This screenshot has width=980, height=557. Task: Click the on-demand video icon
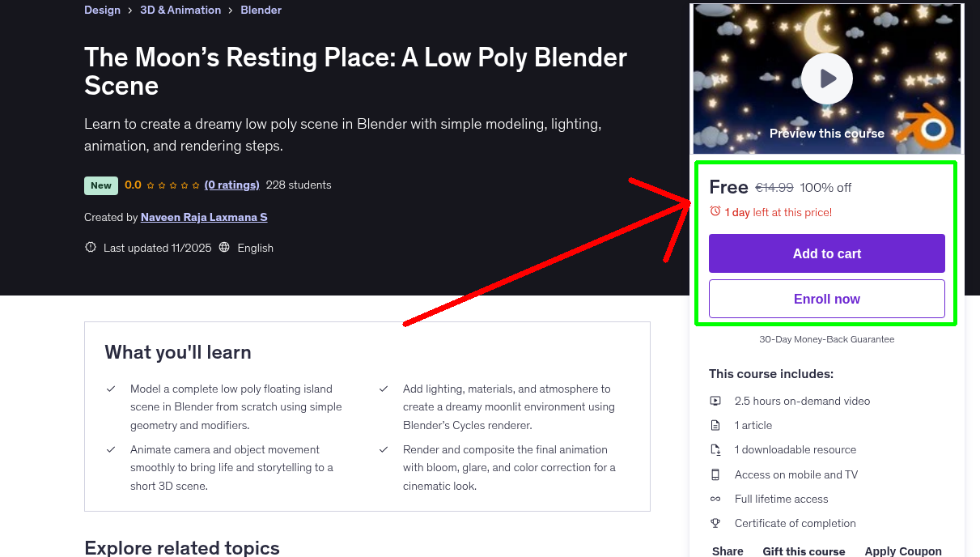point(715,401)
